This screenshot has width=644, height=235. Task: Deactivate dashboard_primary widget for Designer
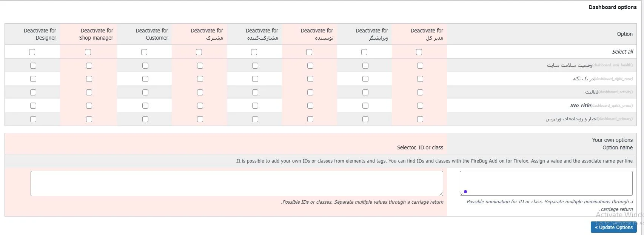click(x=33, y=119)
